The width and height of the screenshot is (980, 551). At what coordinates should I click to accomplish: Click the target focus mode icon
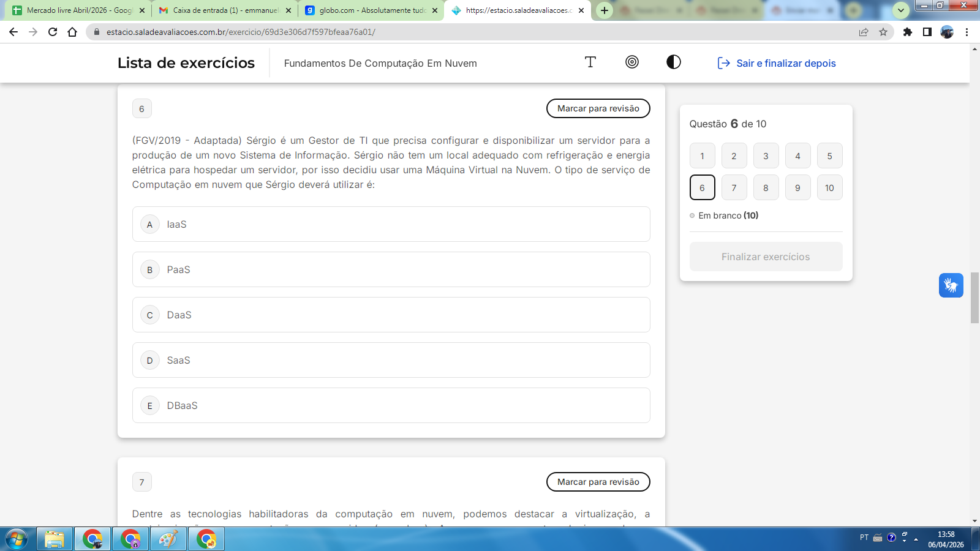pos(631,62)
